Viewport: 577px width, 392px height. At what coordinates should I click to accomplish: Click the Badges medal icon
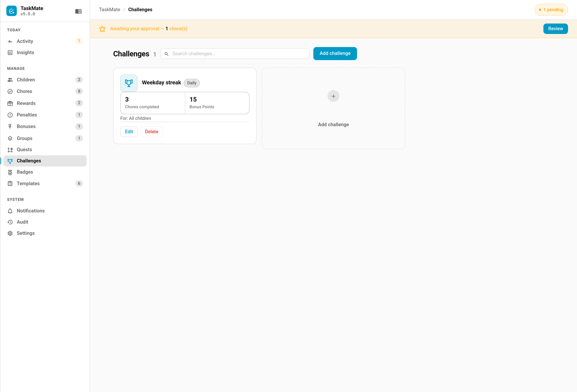(10, 172)
